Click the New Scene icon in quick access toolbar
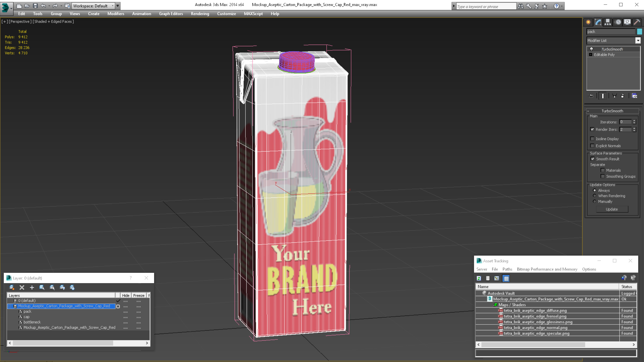Viewport: 644px width, 362px height. 19,6
